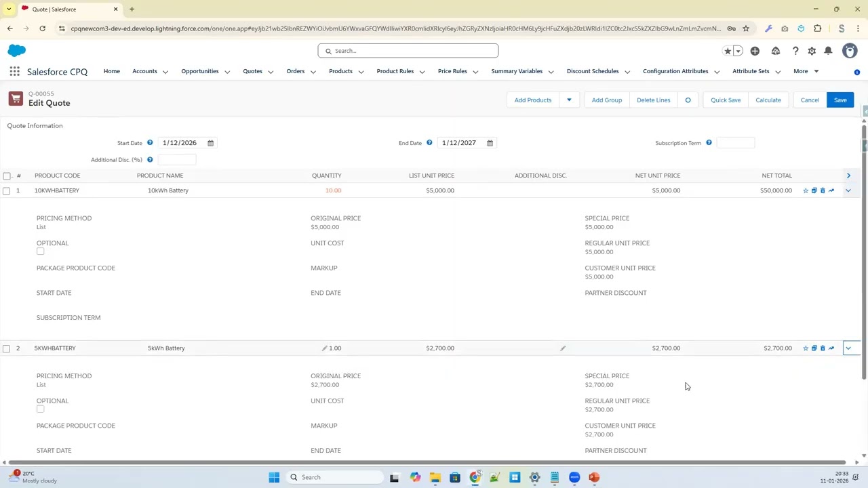
Task: Click the circular icon beside Delete Lines
Action: point(688,100)
